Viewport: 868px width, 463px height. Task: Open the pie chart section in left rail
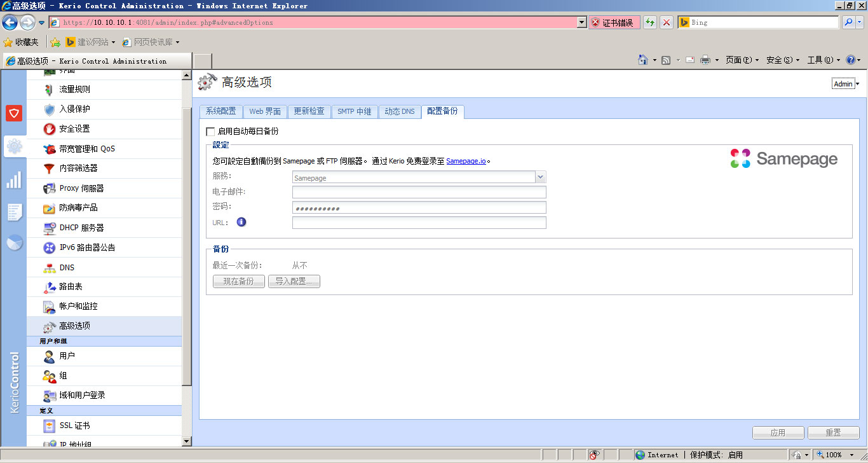[14, 243]
